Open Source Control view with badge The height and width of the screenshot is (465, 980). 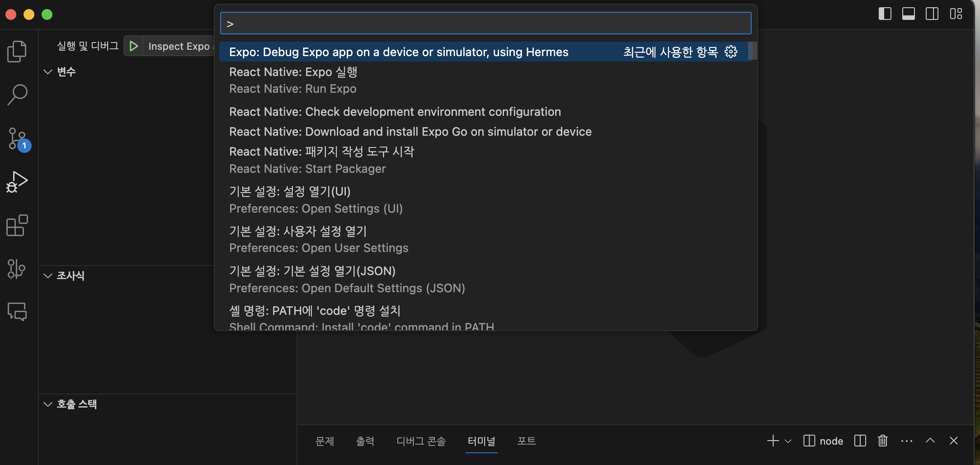18,139
